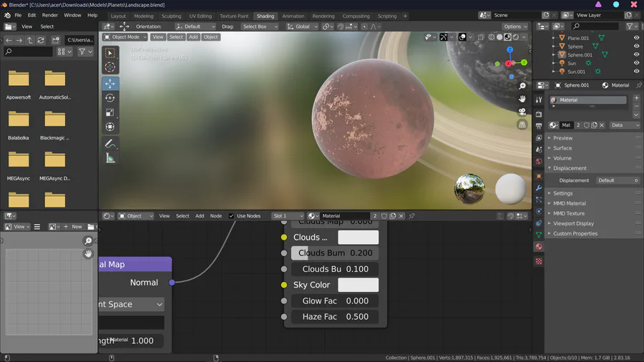Screen dimensions: 644x362
Task: Click the Clouds color swatch
Action: [x=358, y=238]
